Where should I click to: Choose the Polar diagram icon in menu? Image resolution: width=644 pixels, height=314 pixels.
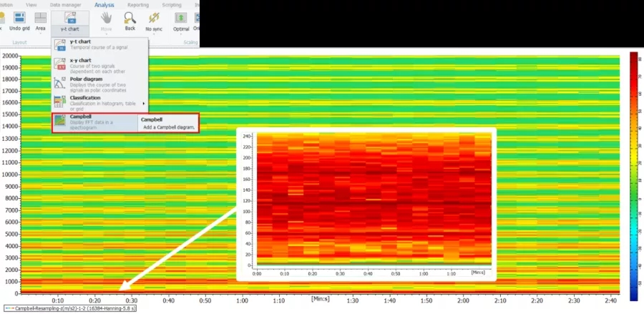point(60,83)
